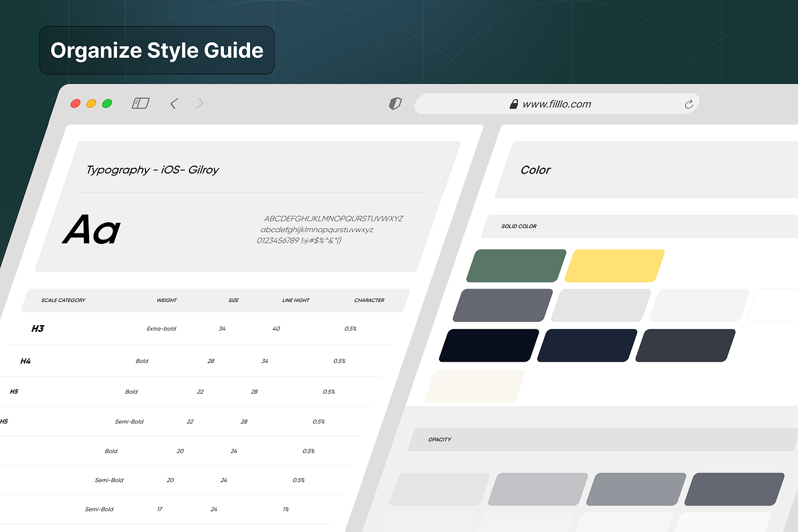Screen dimensions: 798x532
Task: Click the '1%' character value
Action: tap(285, 509)
